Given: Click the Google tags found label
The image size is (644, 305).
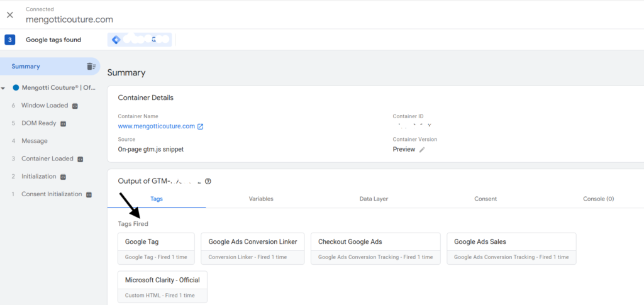Looking at the screenshot, I should [x=53, y=40].
